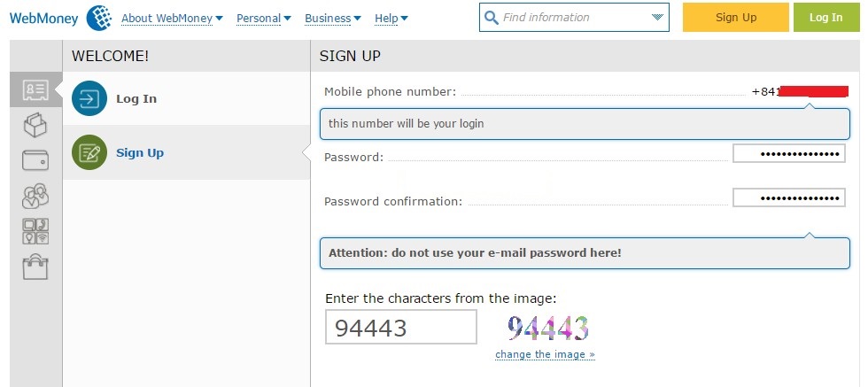Open the box package sidebar icon
Image resolution: width=868 pixels, height=387 pixels.
click(x=35, y=125)
